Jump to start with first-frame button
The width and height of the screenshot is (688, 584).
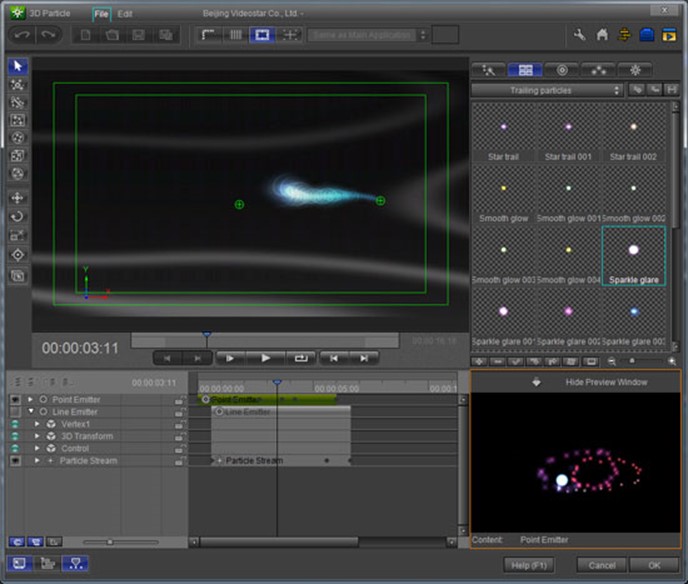click(334, 358)
